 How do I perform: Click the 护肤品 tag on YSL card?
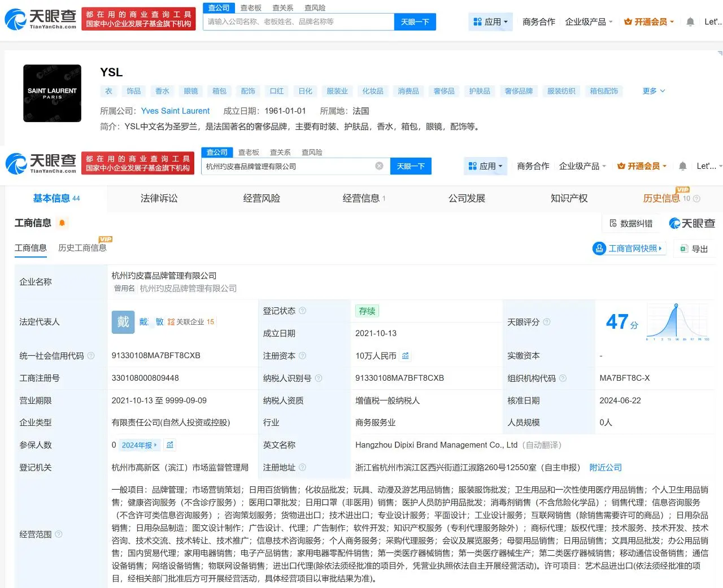480,91
